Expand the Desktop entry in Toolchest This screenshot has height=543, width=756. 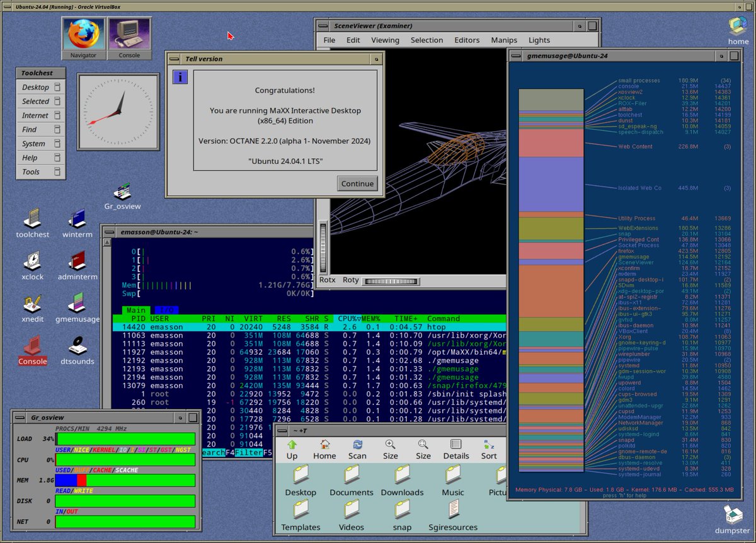(x=35, y=87)
